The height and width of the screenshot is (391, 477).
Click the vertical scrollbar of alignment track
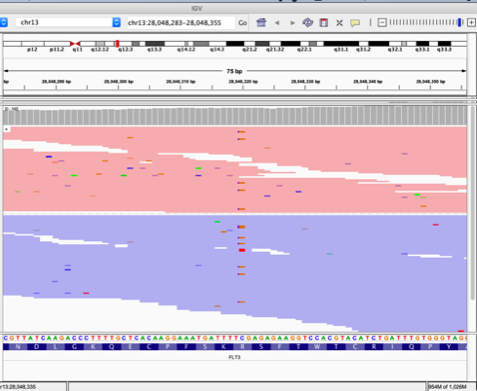click(472, 203)
